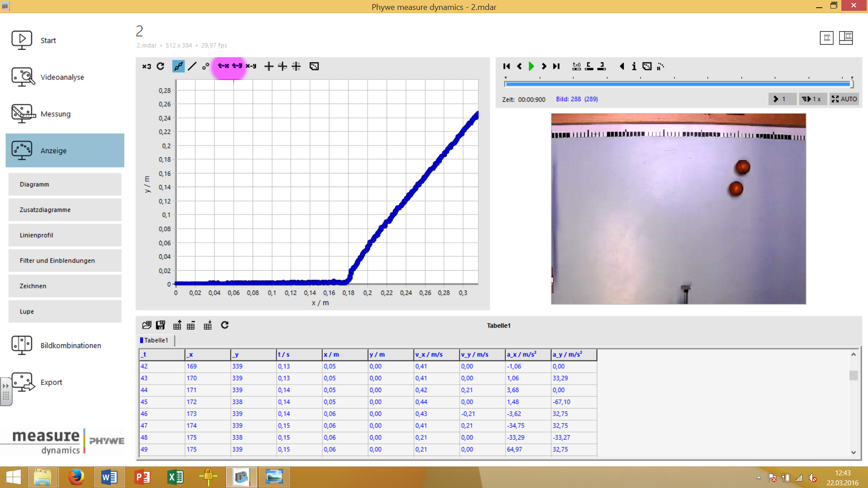Click the video timeline progress slider
This screenshot has height=488, width=868.
click(678, 84)
